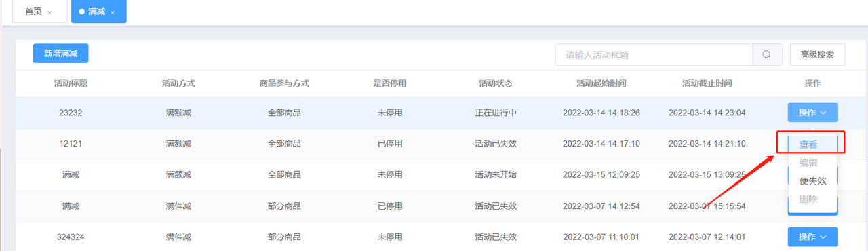Click the 活动未开始 status cell
The height and width of the screenshot is (251, 868).
(496, 175)
